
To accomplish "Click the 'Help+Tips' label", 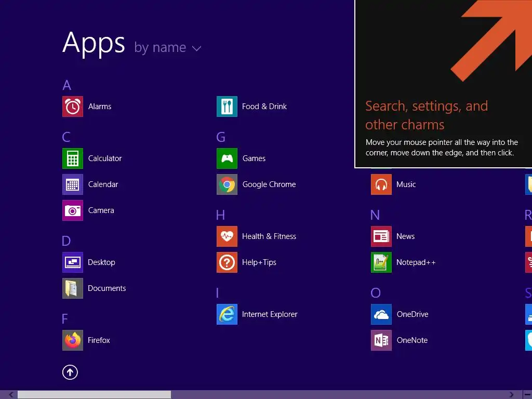I will [x=259, y=262].
